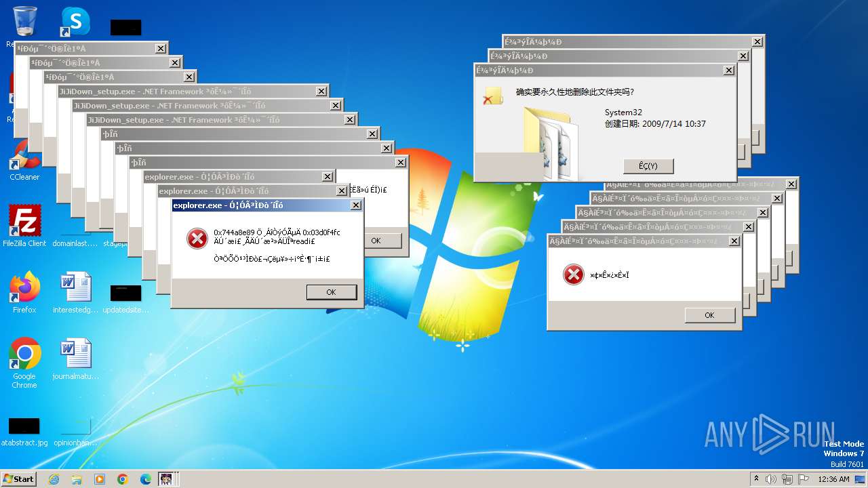Open Microsoft Edge from the taskbar
868x488 pixels.
point(146,479)
